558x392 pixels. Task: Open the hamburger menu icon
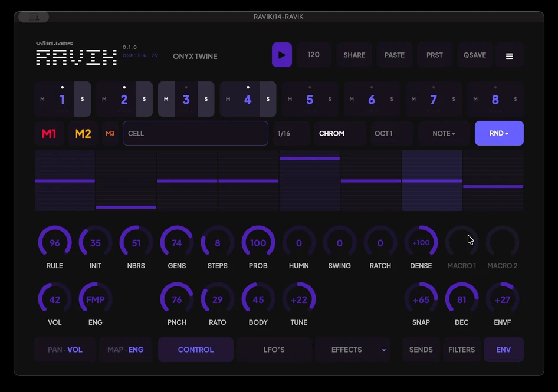coord(509,56)
